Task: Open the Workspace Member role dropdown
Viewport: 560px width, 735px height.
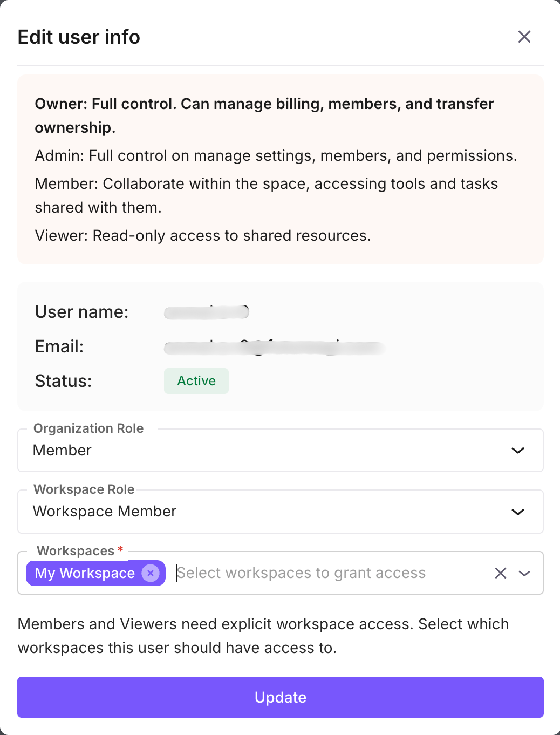Action: (x=270, y=512)
